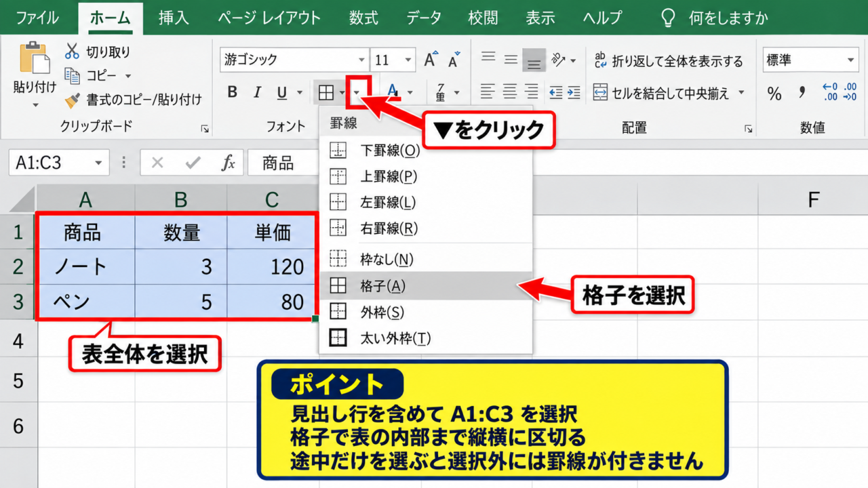Increase decimal places
Viewport: 868px width, 488px height.
pyautogui.click(x=830, y=92)
